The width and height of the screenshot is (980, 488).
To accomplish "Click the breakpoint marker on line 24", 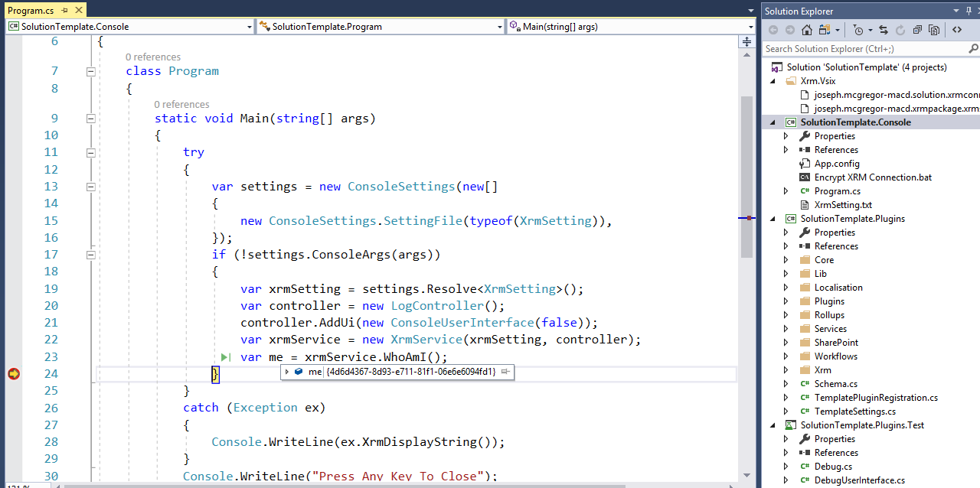I will coord(13,374).
